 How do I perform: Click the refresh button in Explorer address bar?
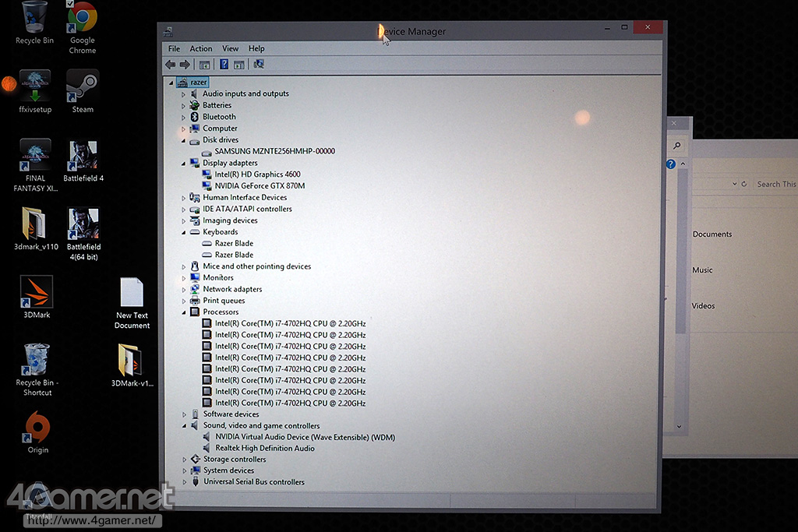pyautogui.click(x=744, y=184)
